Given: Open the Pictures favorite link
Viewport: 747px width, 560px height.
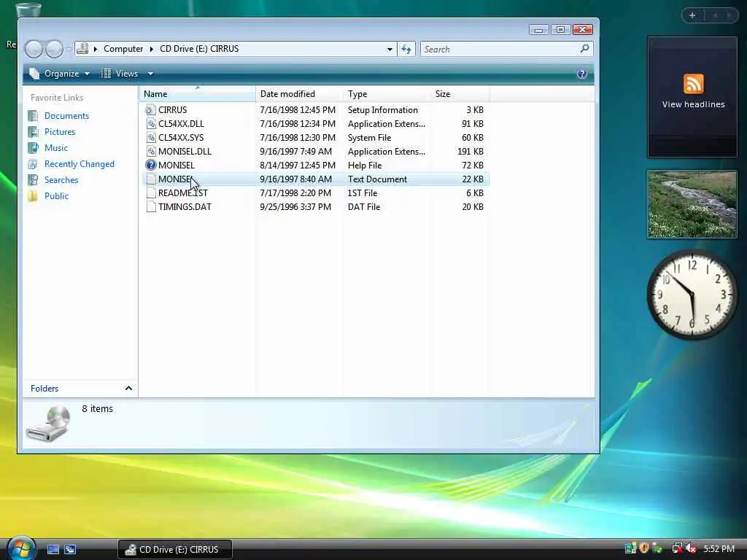Looking at the screenshot, I should [60, 132].
